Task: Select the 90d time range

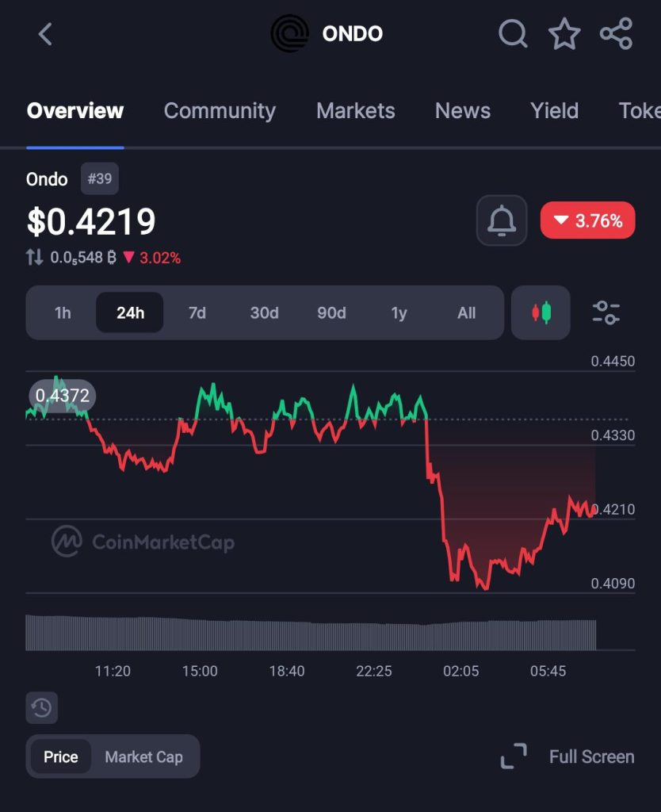Action: tap(332, 312)
